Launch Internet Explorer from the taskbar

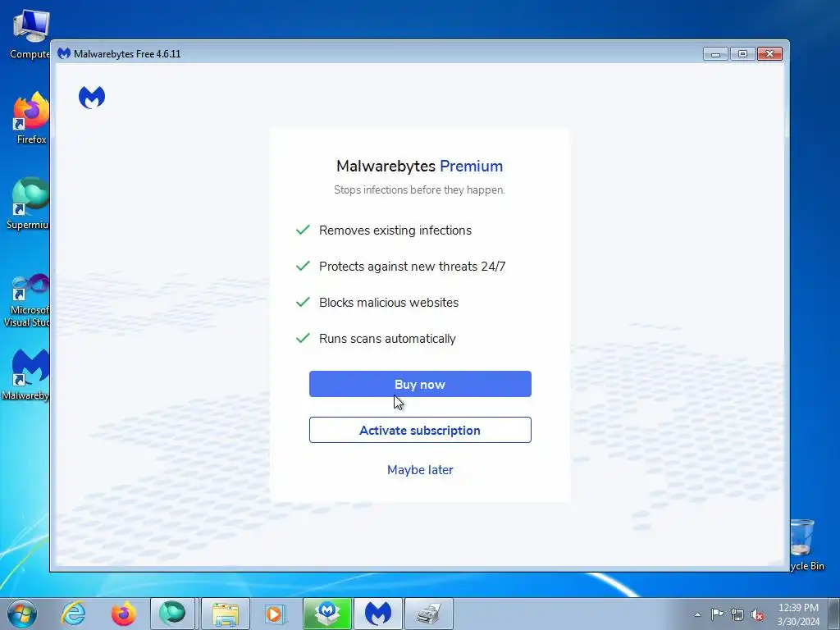click(x=73, y=614)
